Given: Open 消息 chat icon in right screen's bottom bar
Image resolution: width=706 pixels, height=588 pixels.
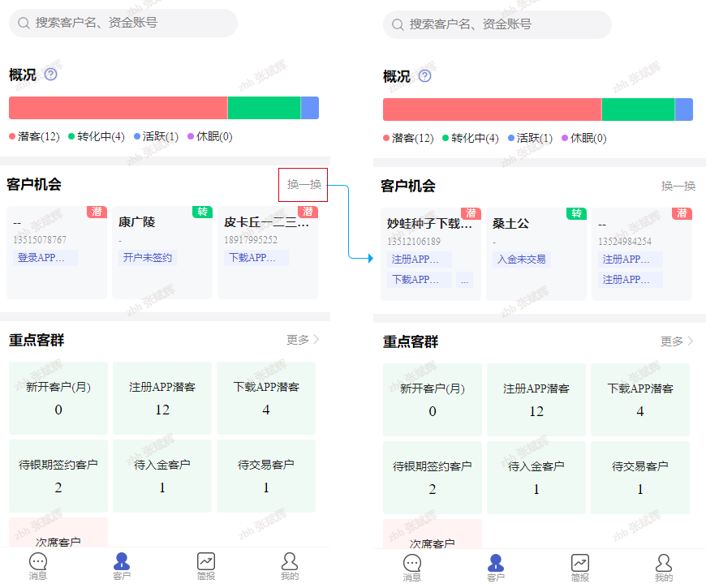Looking at the screenshot, I should pos(412,563).
